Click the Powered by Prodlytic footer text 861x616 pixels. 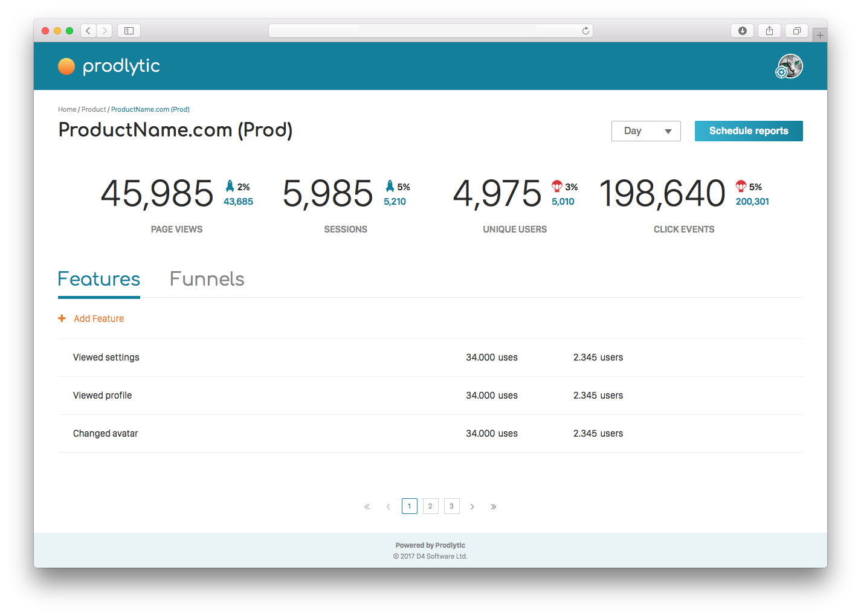430,545
